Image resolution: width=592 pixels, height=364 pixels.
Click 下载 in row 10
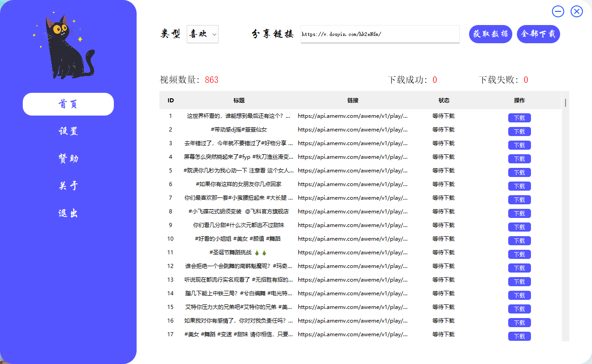click(520, 241)
